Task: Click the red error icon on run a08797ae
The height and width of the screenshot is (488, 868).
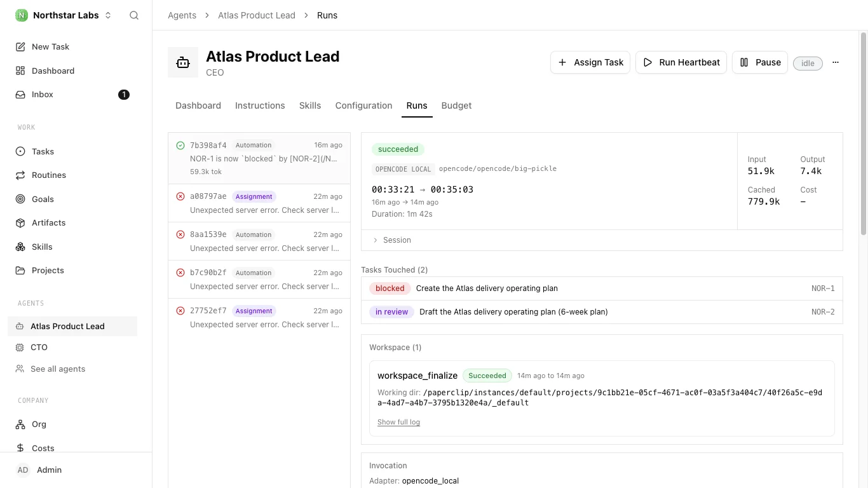Action: (180, 196)
